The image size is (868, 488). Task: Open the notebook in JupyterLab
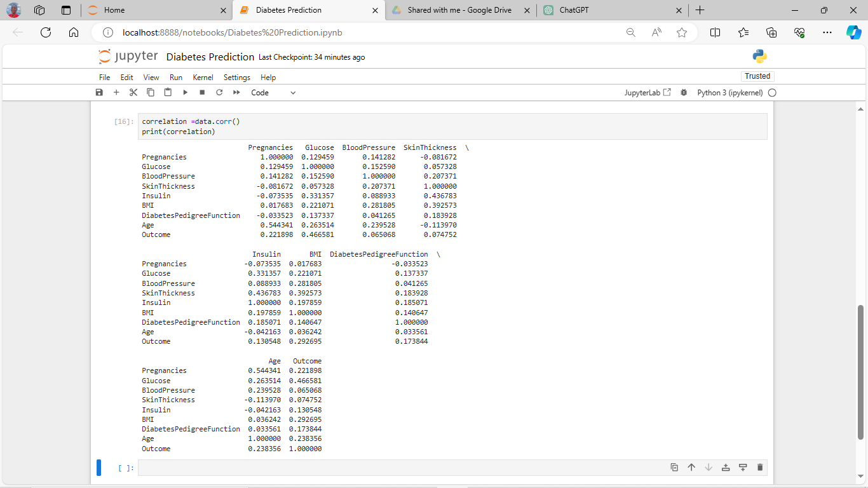(x=648, y=93)
